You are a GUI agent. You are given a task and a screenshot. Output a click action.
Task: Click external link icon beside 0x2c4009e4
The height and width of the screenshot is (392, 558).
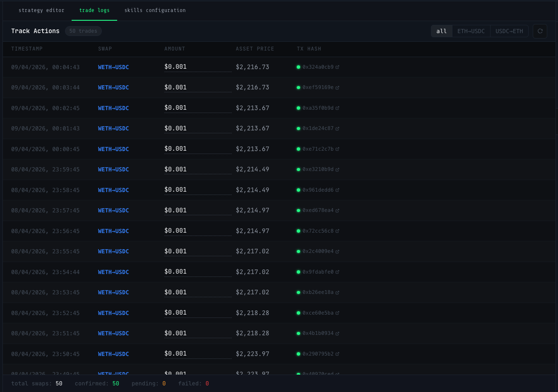(x=337, y=252)
